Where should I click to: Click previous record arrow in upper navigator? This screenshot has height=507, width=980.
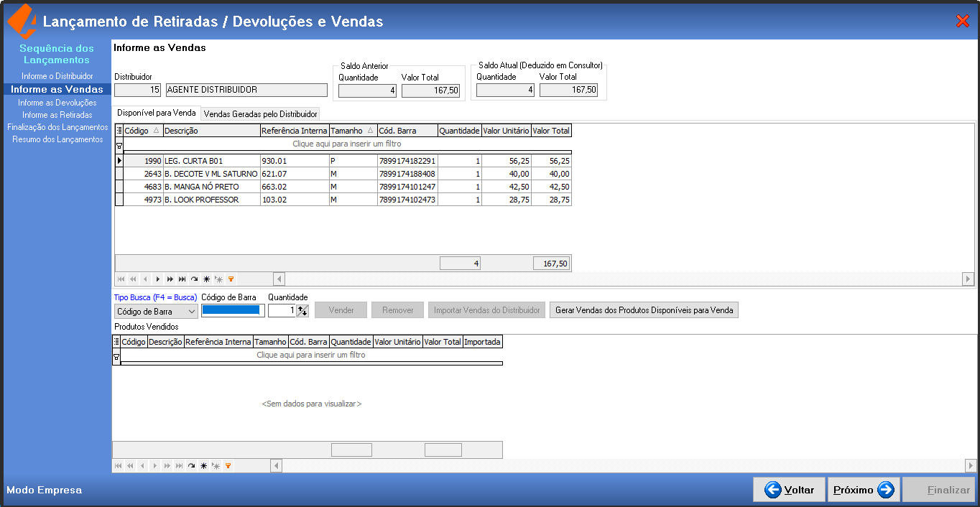pos(145,279)
